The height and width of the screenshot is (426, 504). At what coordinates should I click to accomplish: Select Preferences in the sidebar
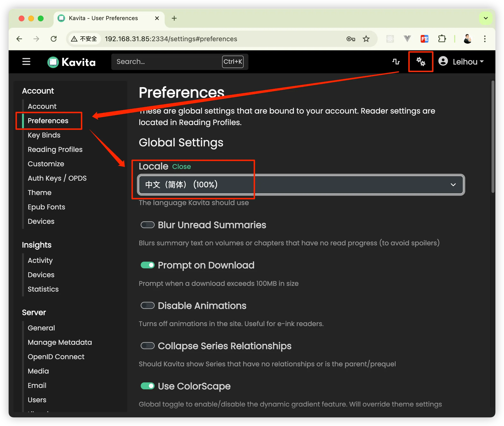(x=48, y=121)
